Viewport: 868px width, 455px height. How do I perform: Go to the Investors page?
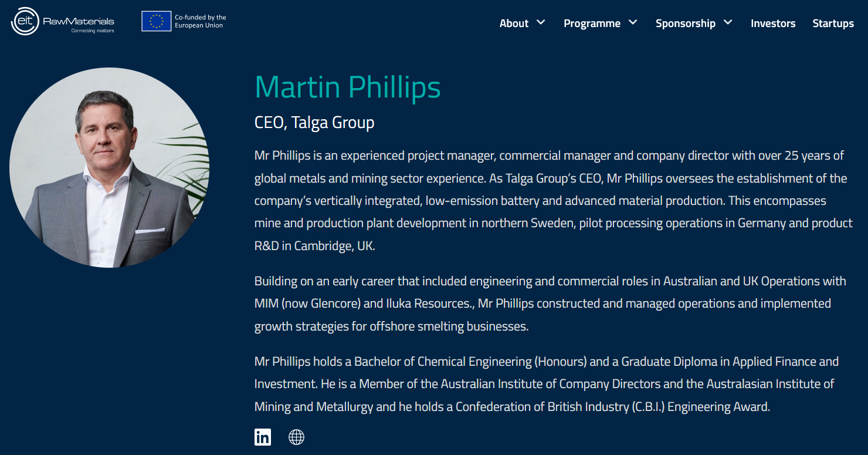(x=773, y=23)
